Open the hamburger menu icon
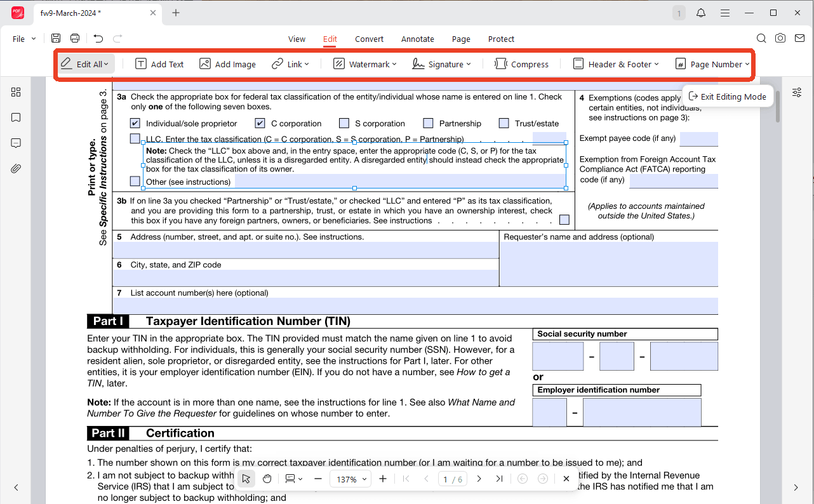814x504 pixels. 724,13
